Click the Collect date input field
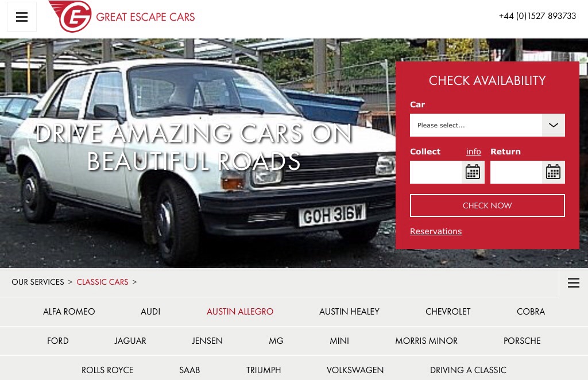588x380 pixels. [x=436, y=172]
